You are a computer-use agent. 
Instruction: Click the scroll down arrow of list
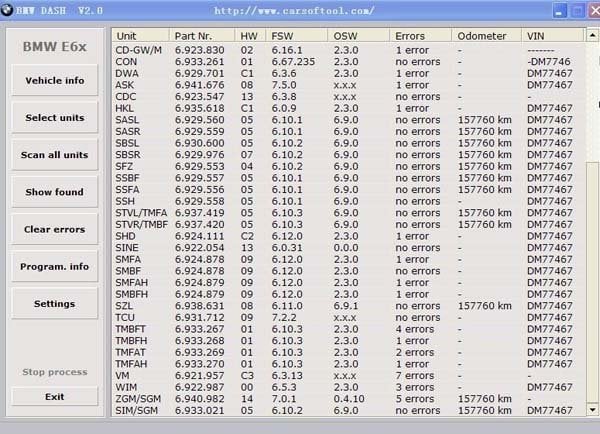click(592, 410)
